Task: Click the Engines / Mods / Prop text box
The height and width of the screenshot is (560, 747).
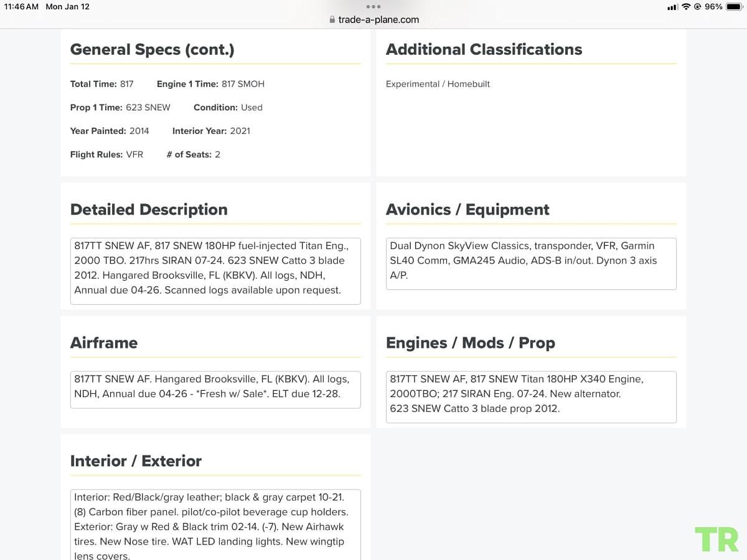Action: pyautogui.click(x=531, y=397)
